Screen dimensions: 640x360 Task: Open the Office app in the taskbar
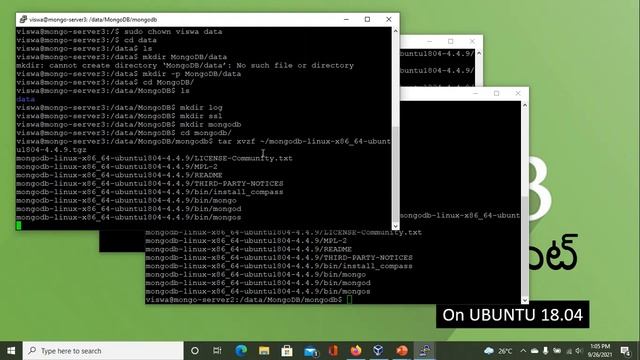pyautogui.click(x=333, y=351)
